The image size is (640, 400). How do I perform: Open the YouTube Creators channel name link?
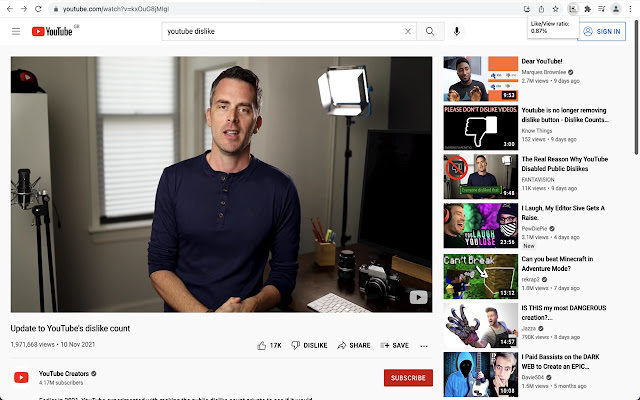64,373
